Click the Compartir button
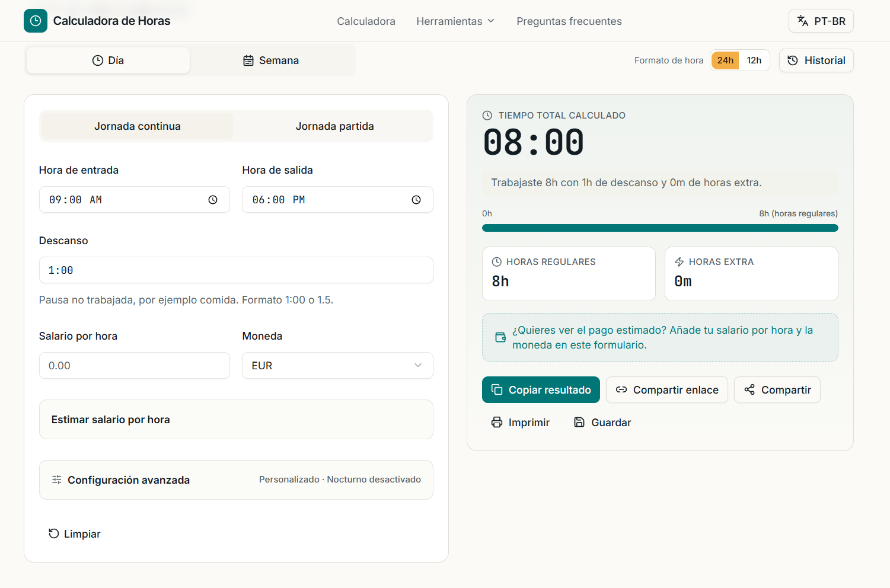The height and width of the screenshot is (588, 890). (x=777, y=389)
